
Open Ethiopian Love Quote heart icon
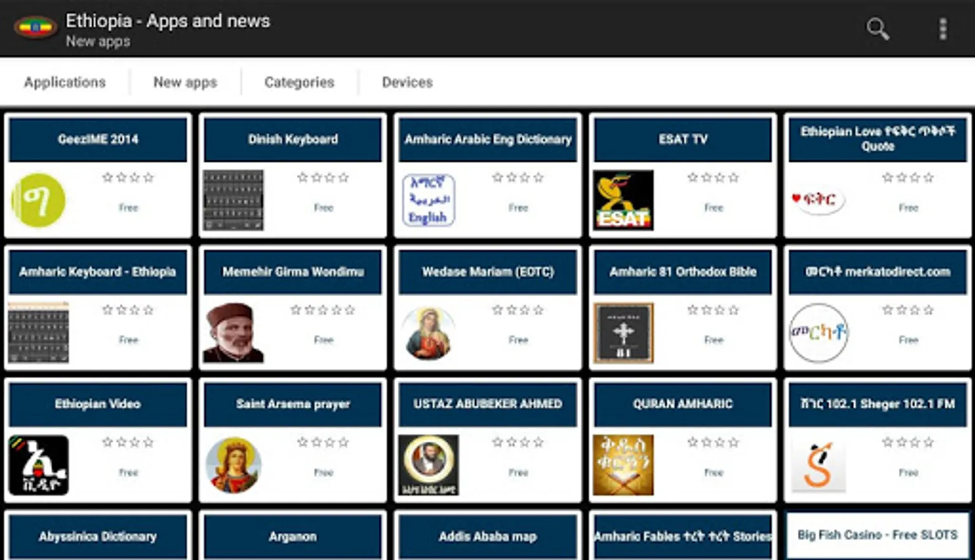tap(818, 200)
